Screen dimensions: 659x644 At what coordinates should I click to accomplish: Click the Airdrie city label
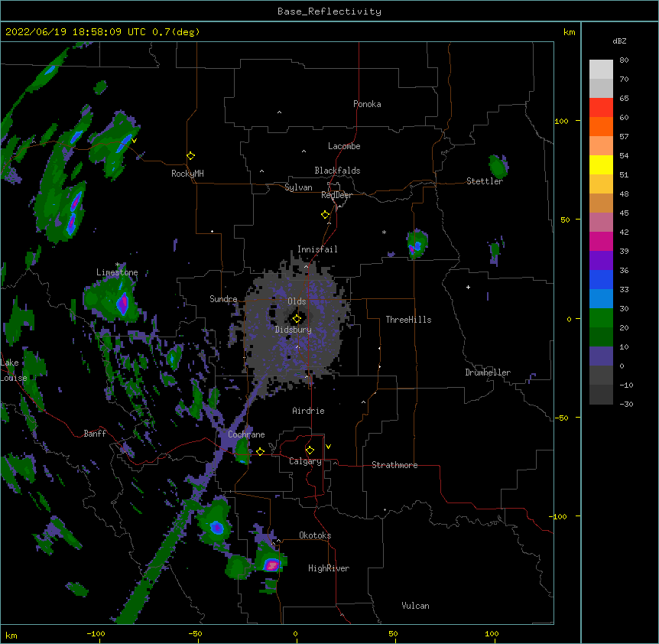coord(309,411)
